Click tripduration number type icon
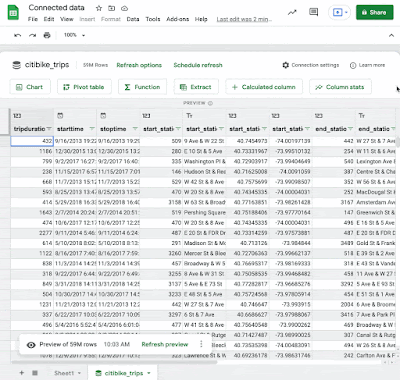Image resolution: width=400 pixels, height=380 pixels. pos(17,116)
